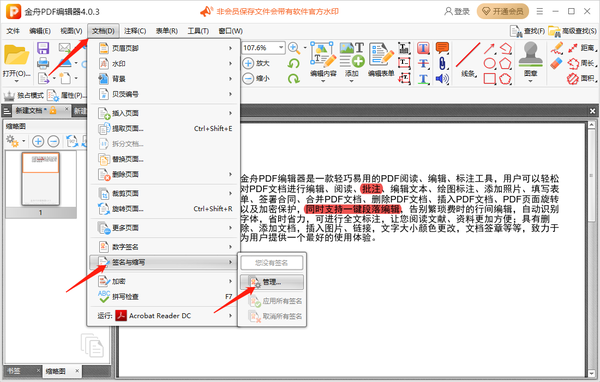The image size is (600, 382).
Task: Select the Pencil freehand drawing tool
Action: (x=557, y=48)
